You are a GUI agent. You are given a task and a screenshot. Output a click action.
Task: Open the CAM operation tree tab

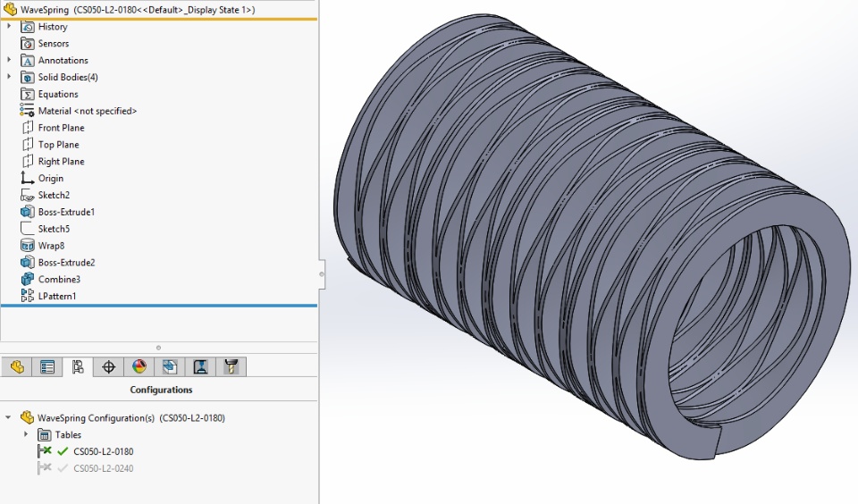point(200,366)
